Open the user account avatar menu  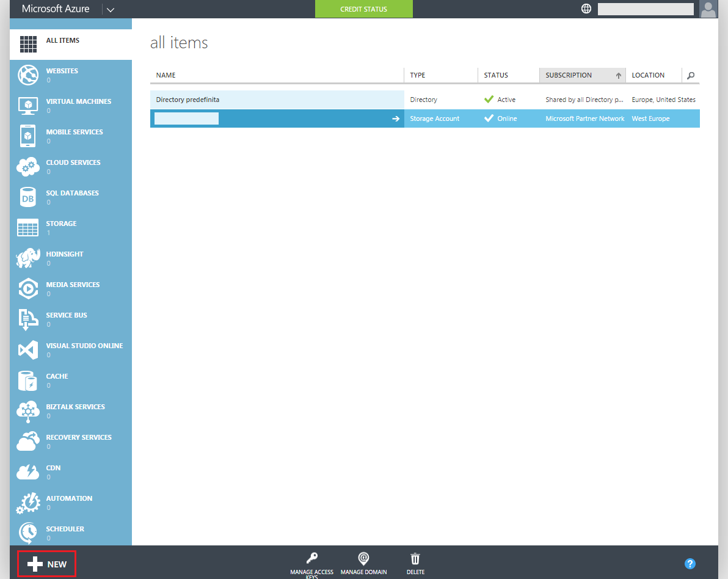[x=708, y=9]
